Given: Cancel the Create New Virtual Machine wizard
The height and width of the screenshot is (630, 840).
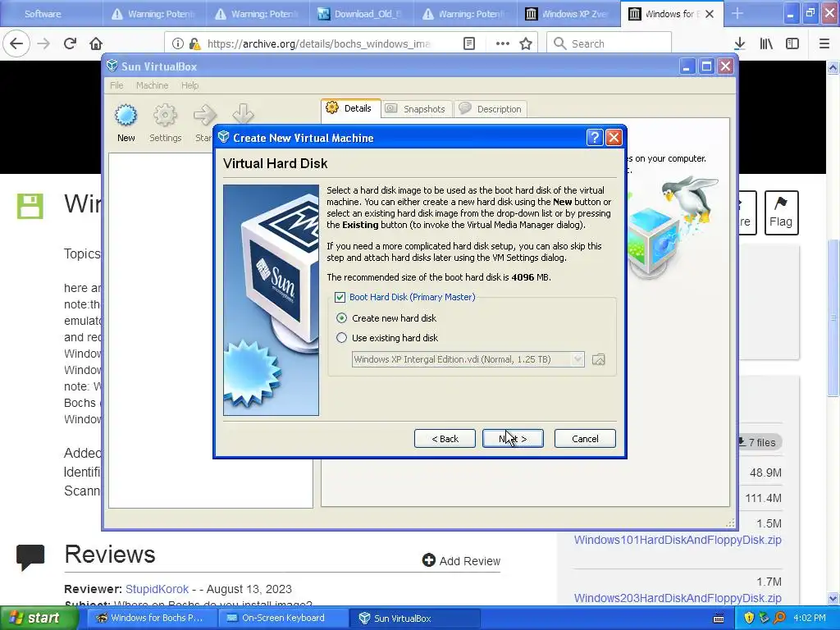Looking at the screenshot, I should pos(585,439).
